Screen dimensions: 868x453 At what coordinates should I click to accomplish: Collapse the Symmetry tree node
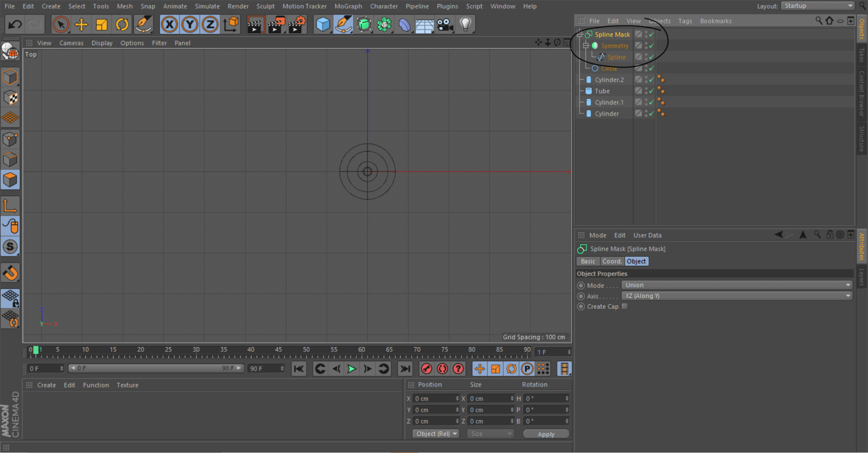click(x=586, y=46)
